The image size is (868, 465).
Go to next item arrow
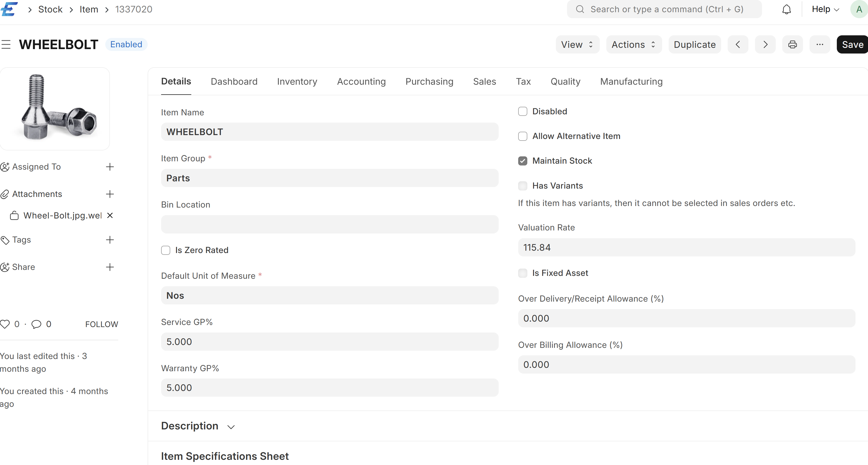pyautogui.click(x=765, y=44)
